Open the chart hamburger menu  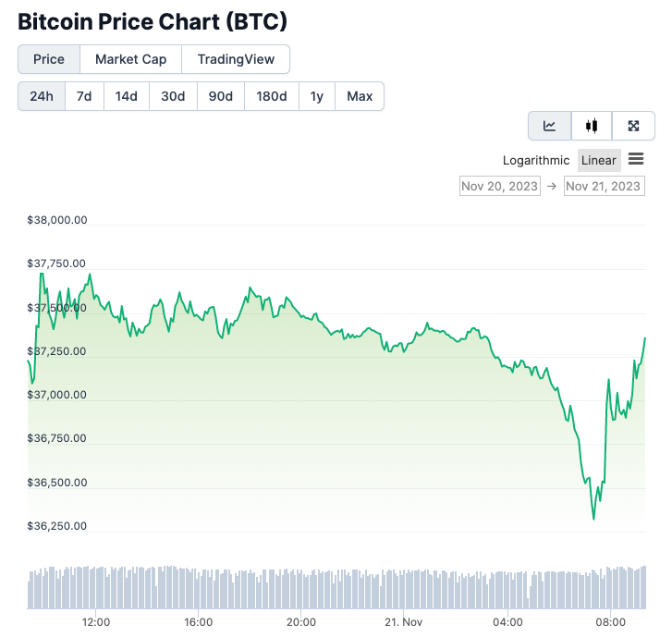click(x=636, y=159)
